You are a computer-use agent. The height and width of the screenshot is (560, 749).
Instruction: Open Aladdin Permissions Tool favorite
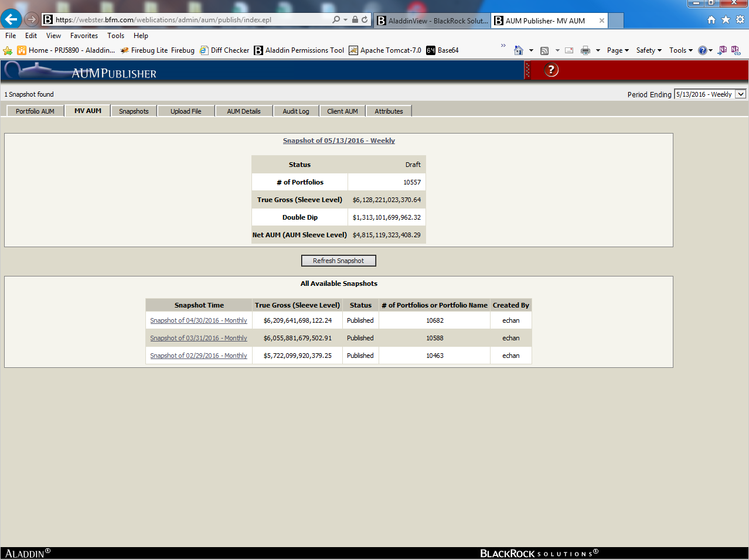click(299, 50)
